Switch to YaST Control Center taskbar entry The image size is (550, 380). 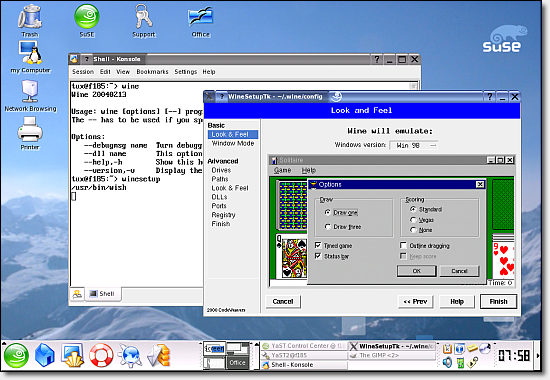[304, 346]
